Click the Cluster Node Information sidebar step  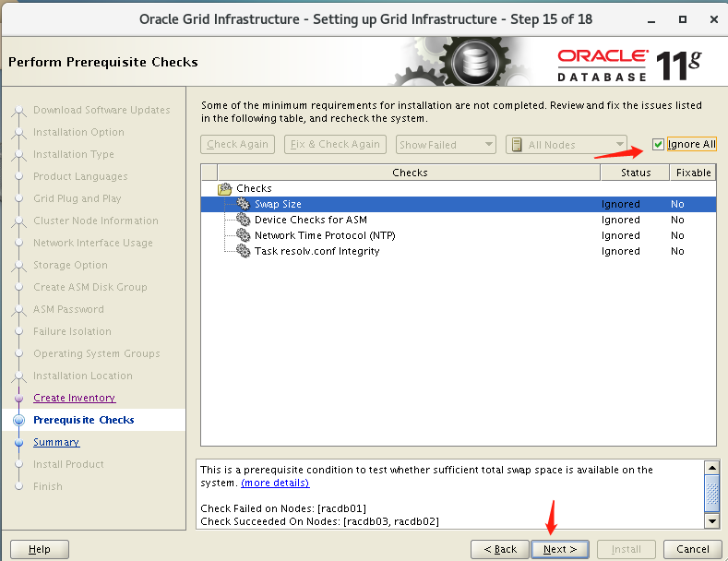pyautogui.click(x=96, y=221)
